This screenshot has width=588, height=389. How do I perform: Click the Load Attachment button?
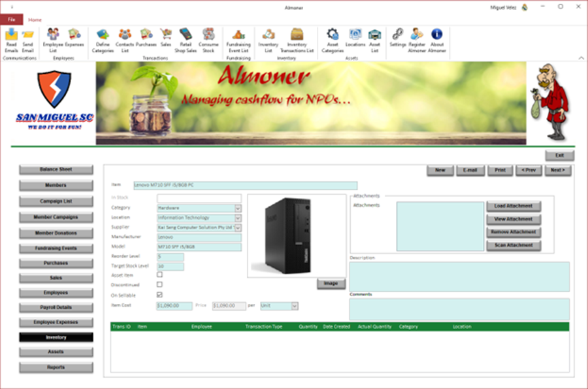click(514, 206)
